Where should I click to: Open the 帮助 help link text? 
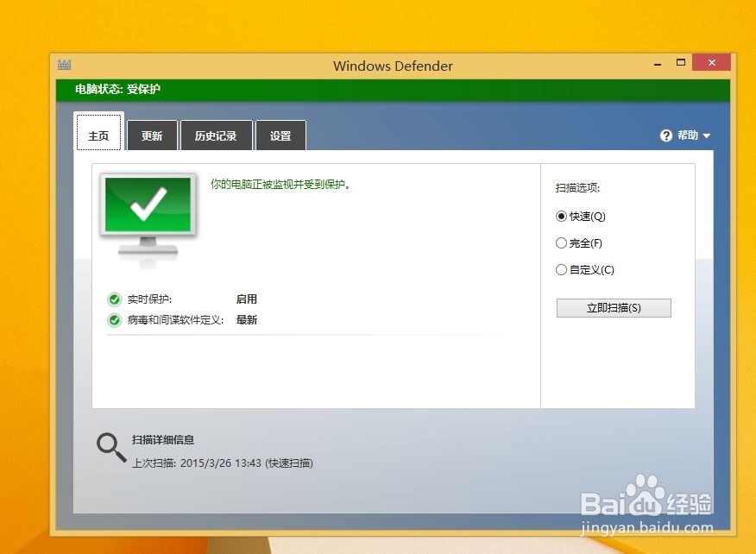click(688, 135)
